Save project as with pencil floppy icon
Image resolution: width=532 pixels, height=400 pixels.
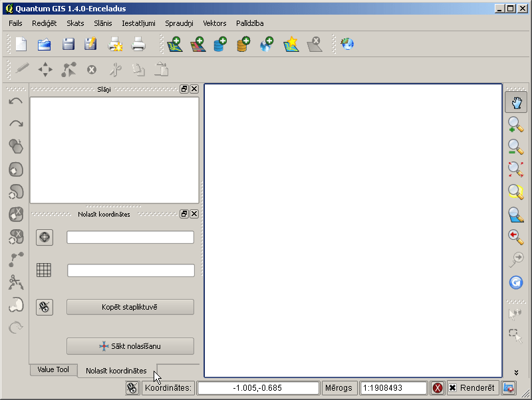[90, 44]
